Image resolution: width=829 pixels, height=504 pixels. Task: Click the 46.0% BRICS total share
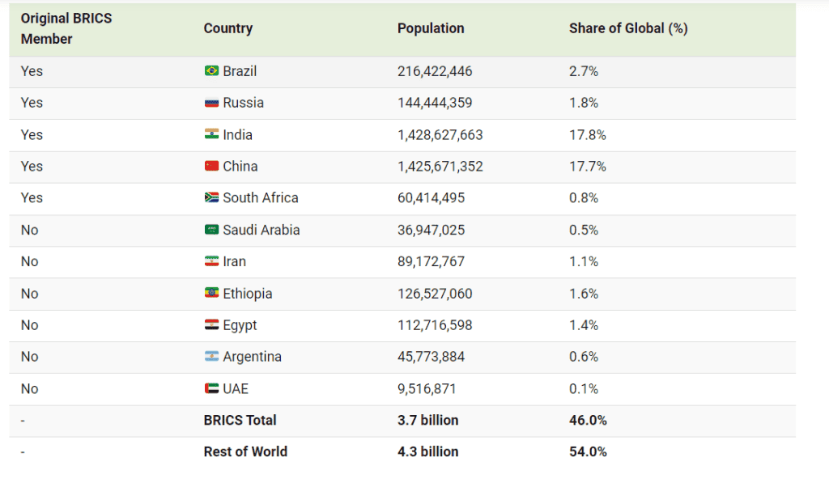[x=588, y=420]
